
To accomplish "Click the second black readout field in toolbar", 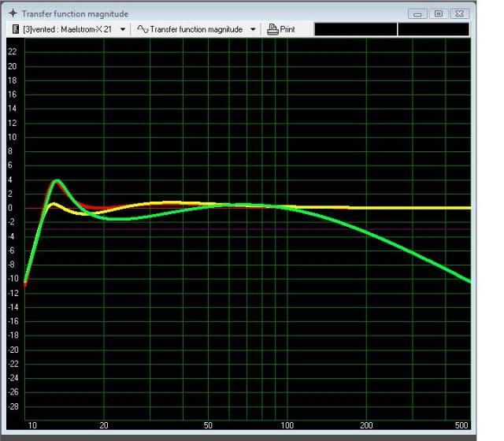I will coord(433,29).
